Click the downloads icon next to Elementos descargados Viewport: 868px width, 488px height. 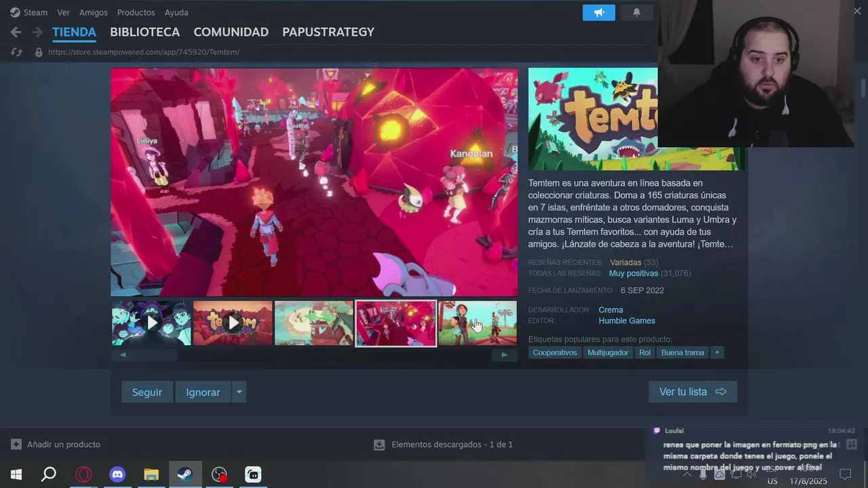coord(379,445)
